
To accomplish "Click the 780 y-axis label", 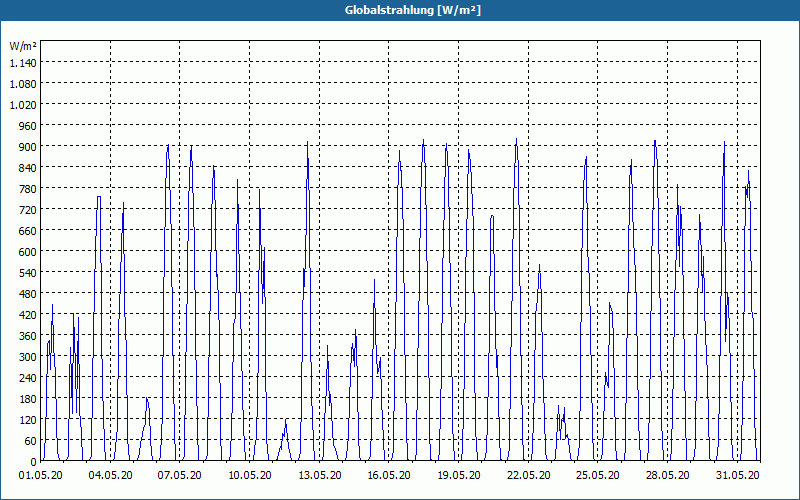I will 28,188.
